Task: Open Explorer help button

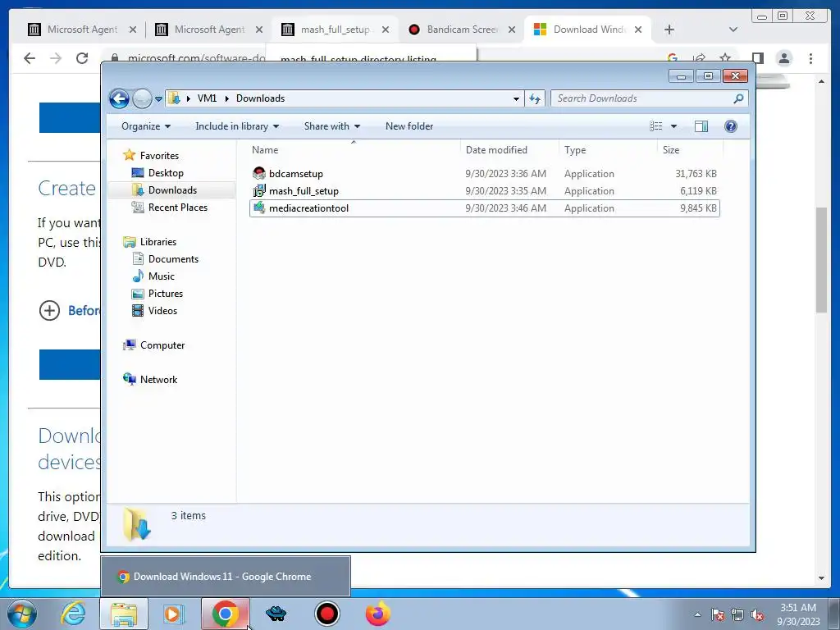Action: [x=731, y=126]
